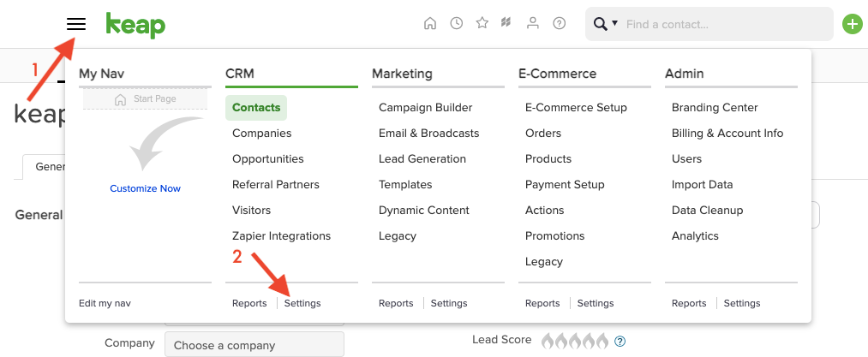
Task: Open recent items clock icon
Action: 456,23
